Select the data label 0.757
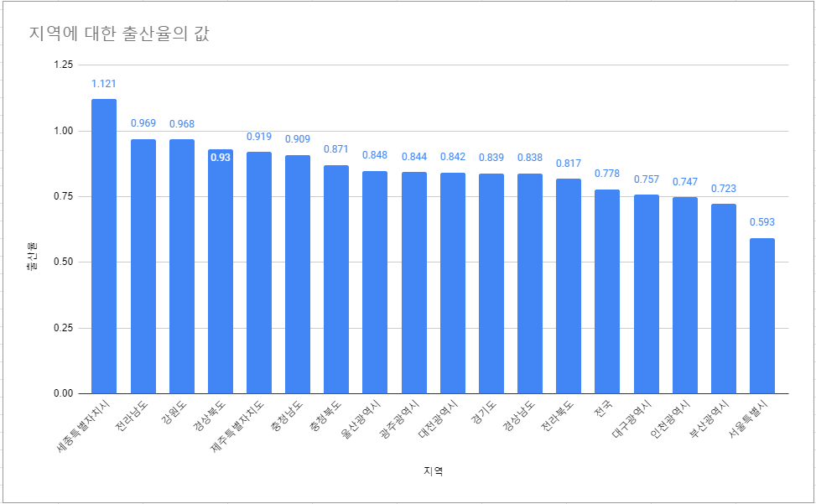The image size is (816, 504). (x=647, y=179)
